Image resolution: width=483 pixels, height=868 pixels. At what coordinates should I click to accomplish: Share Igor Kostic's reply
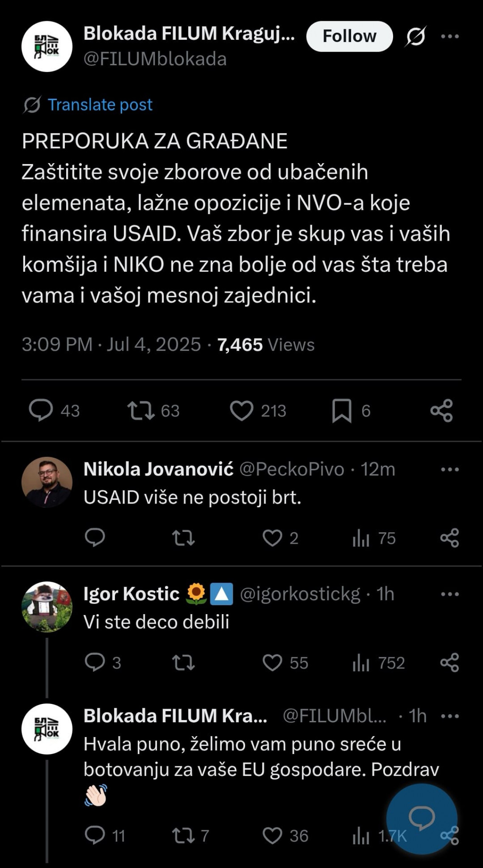point(449,662)
